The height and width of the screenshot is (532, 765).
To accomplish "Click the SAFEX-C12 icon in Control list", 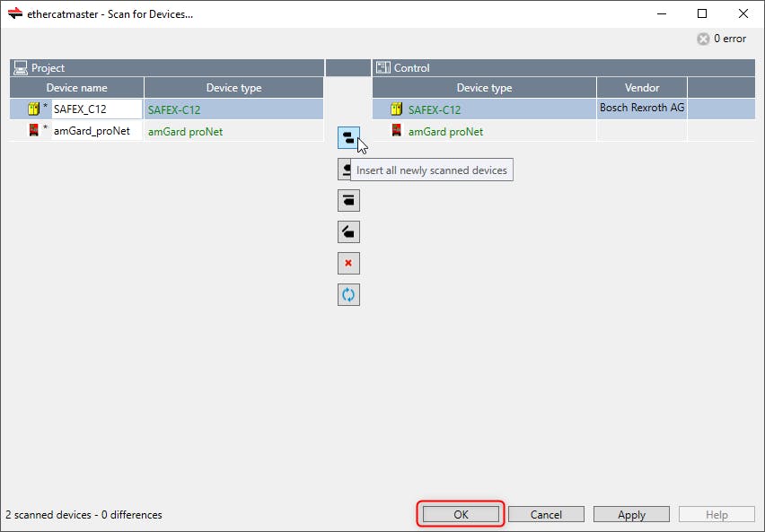I will coord(396,109).
